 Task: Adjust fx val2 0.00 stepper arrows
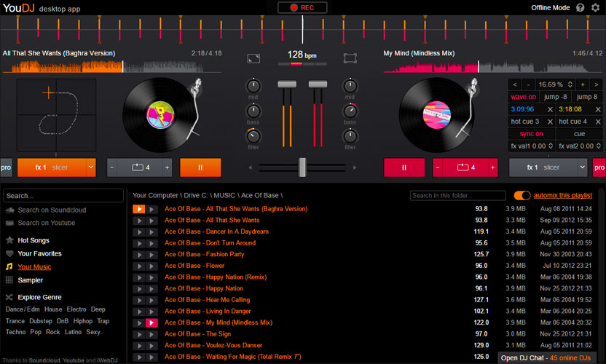pyautogui.click(x=598, y=146)
